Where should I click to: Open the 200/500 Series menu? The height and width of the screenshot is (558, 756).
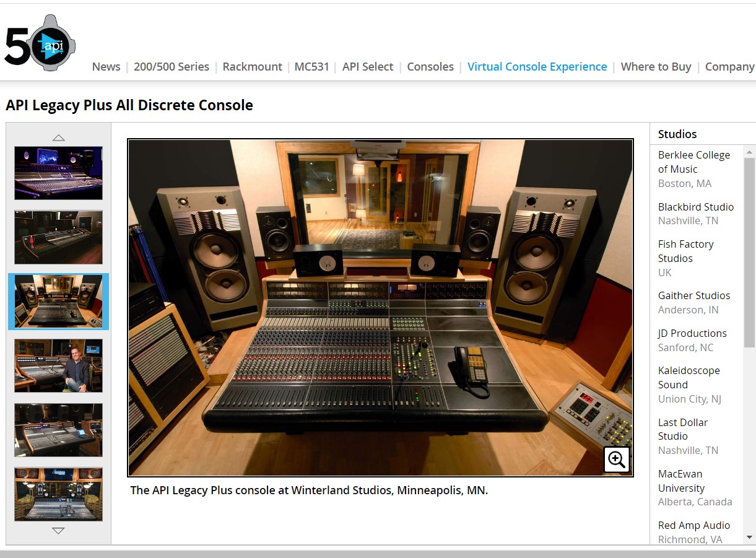tap(172, 67)
